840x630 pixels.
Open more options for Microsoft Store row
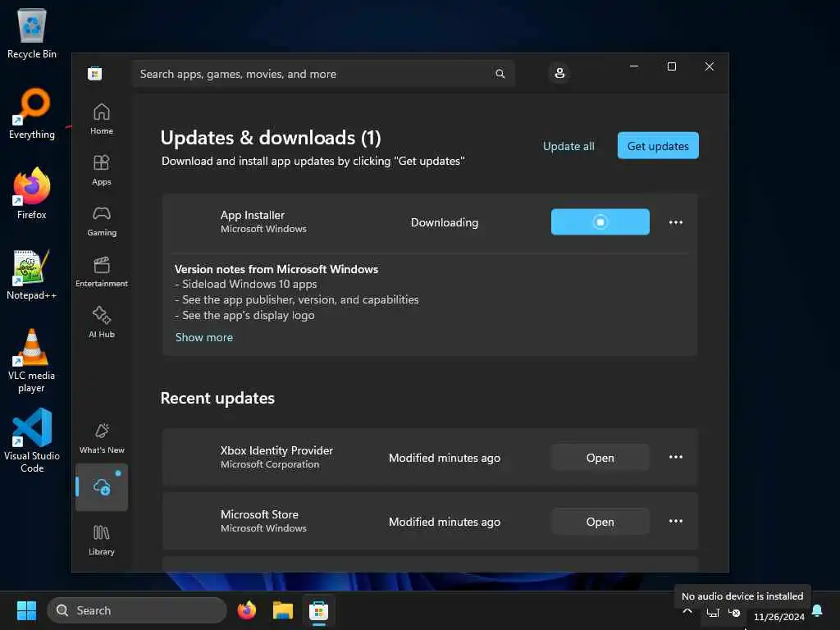[676, 521]
